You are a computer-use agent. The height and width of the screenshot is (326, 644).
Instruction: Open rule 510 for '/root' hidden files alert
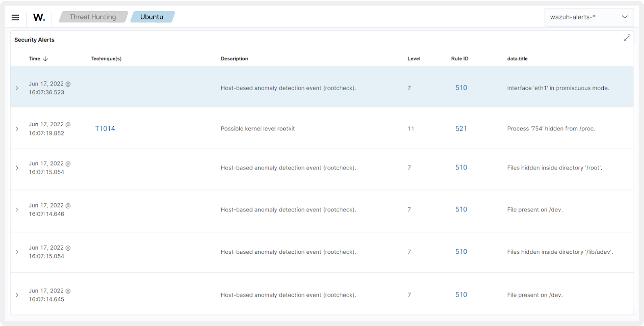pyautogui.click(x=461, y=167)
